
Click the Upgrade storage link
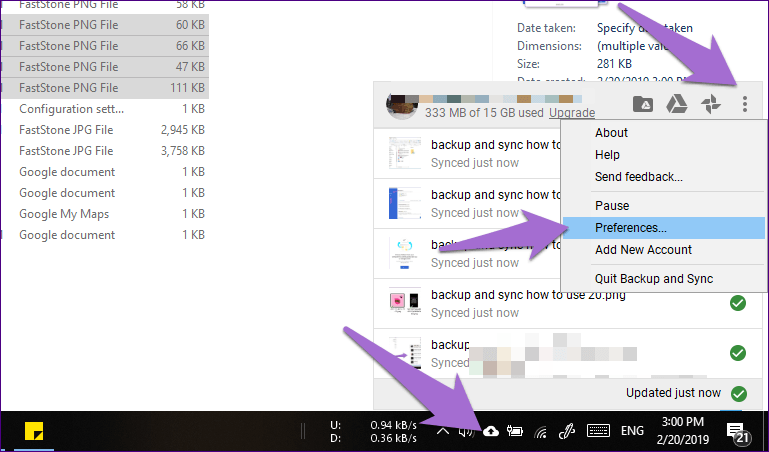(572, 113)
